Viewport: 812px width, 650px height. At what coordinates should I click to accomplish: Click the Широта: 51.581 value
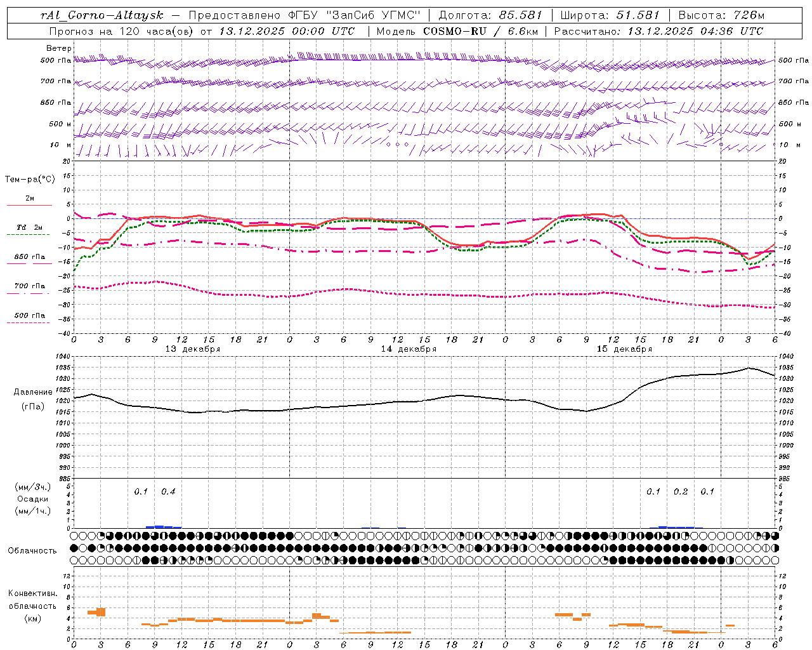[610, 15]
